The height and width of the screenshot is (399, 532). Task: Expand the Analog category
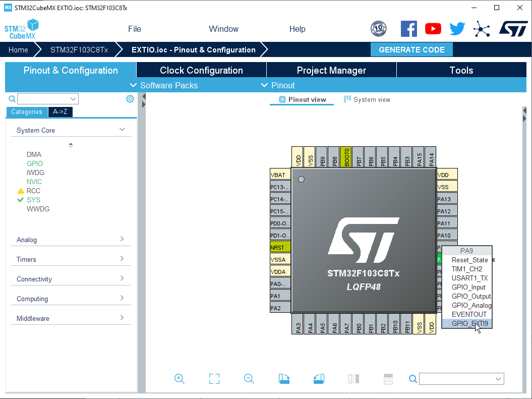(x=122, y=239)
